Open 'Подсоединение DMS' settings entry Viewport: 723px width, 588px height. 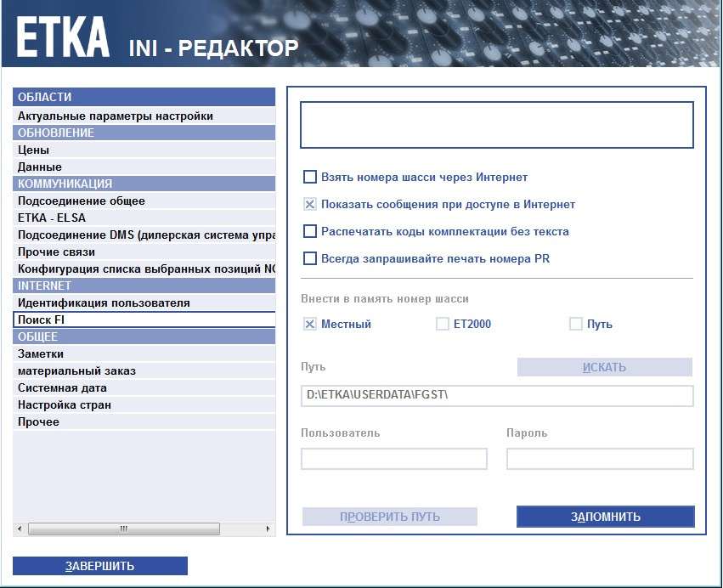click(144, 235)
